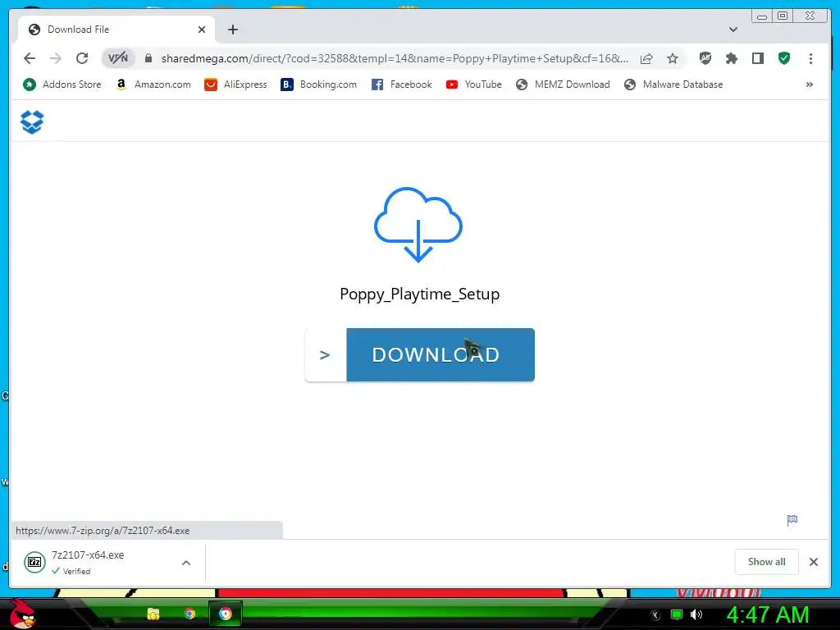The image size is (840, 630).
Task: View site lock security info
Action: (x=148, y=58)
